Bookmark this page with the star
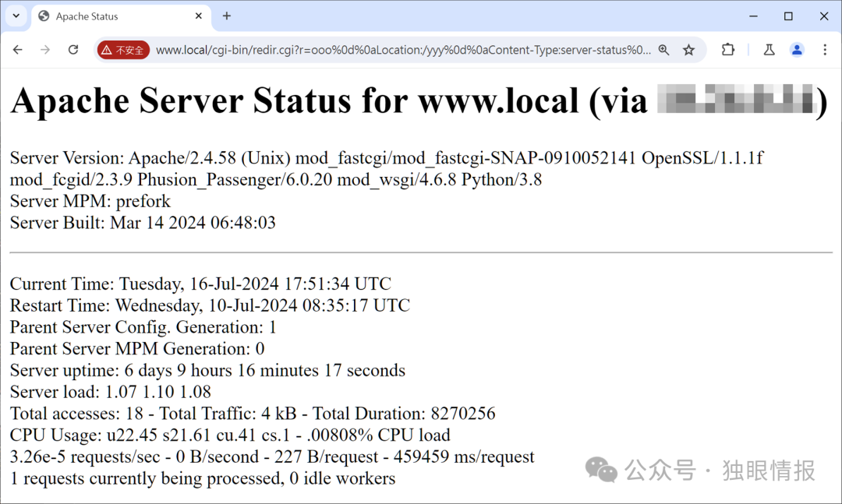842x504 pixels. 688,50
